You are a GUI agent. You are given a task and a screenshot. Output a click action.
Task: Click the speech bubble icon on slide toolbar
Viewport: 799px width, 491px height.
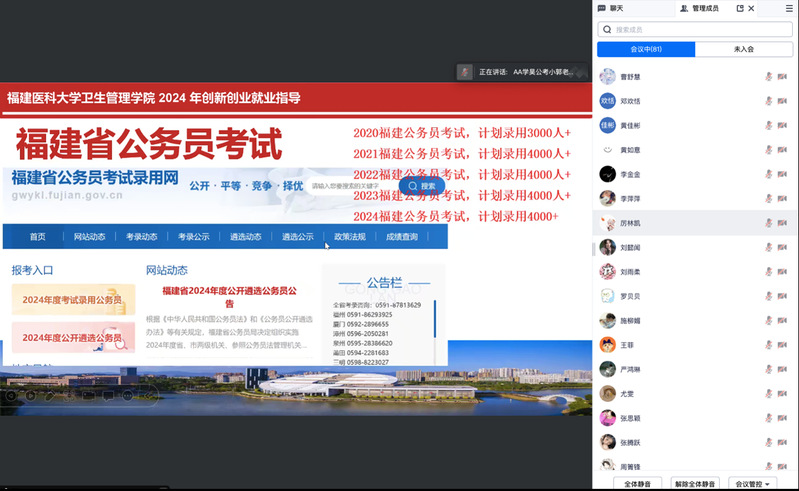109,395
